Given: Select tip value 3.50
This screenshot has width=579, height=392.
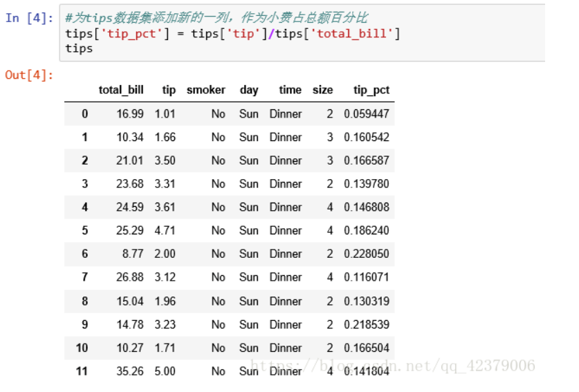Looking at the screenshot, I should [165, 160].
